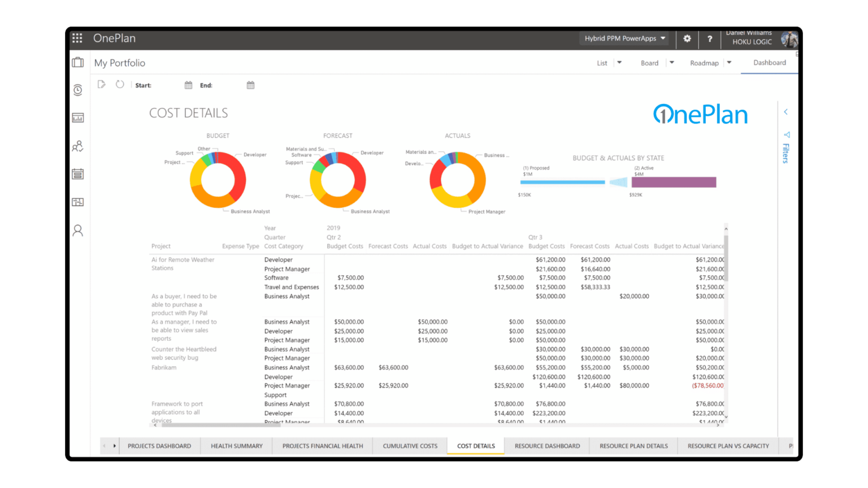
Task: Collapse the Filters pane arrow
Action: (786, 112)
